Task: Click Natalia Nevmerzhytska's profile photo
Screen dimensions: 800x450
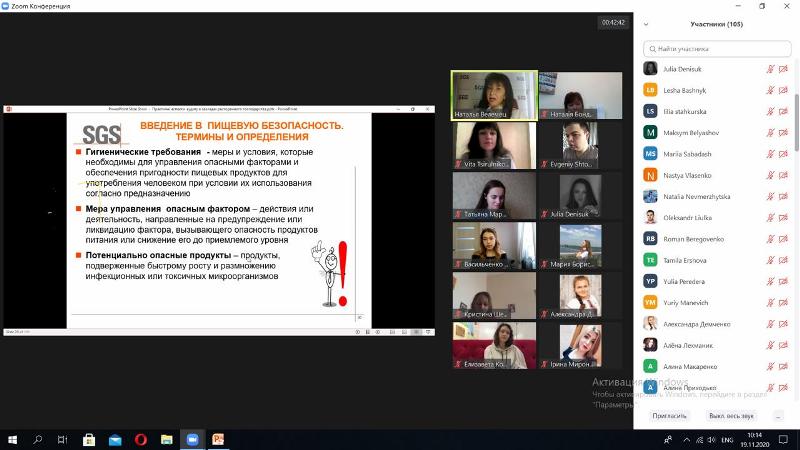Action: (x=650, y=196)
